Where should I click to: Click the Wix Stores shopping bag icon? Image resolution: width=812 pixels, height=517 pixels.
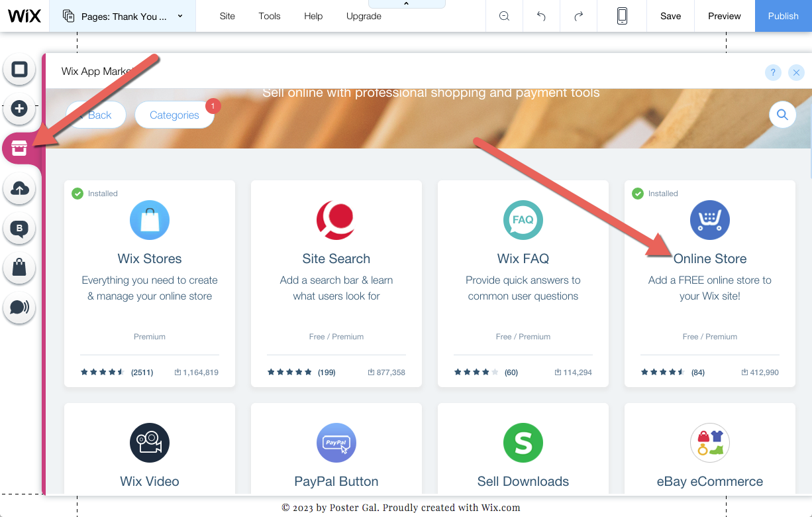click(x=150, y=220)
